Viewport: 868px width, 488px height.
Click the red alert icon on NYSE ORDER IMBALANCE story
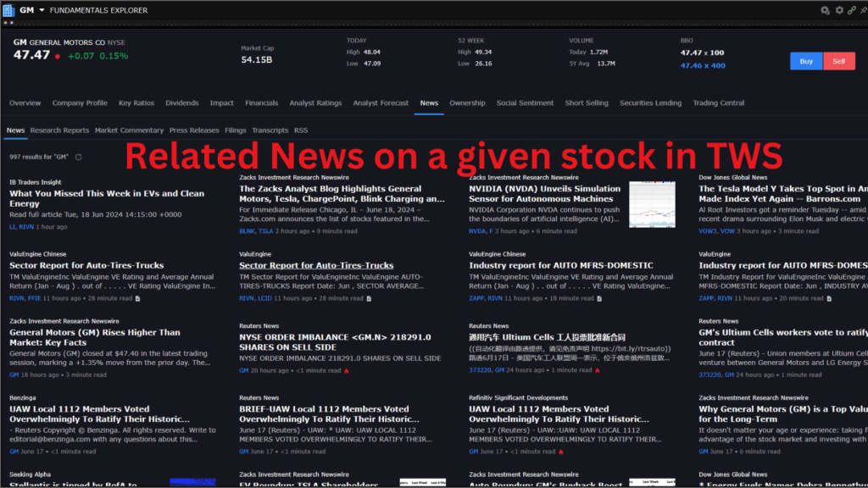point(346,370)
